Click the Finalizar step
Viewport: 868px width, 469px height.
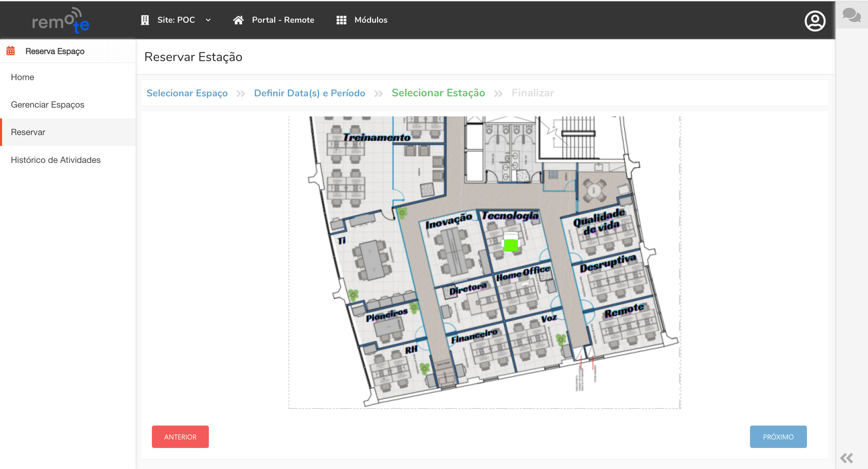pos(533,93)
